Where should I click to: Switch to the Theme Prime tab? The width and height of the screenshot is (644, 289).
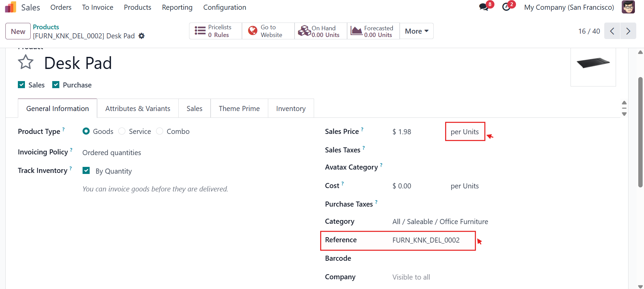point(239,108)
